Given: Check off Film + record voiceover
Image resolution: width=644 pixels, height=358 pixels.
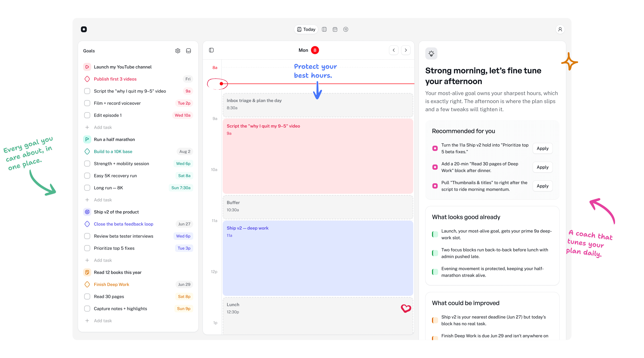Looking at the screenshot, I should [87, 103].
